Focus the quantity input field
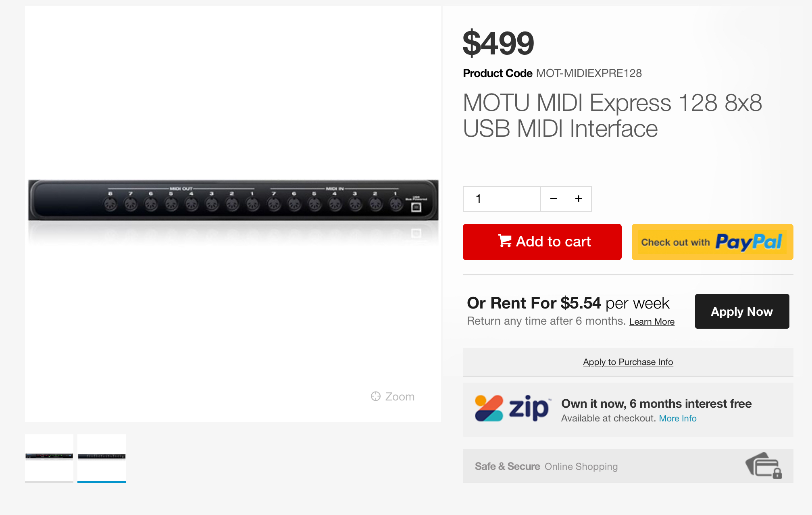This screenshot has width=812, height=515. (502, 198)
